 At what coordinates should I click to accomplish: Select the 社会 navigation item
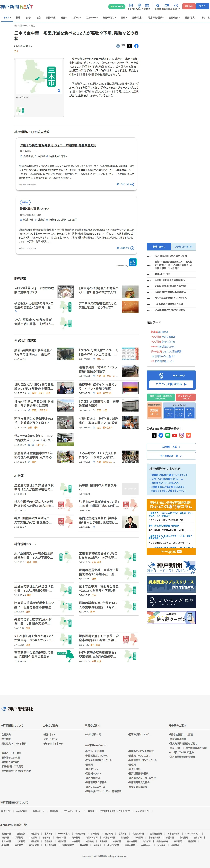pyautogui.click(x=38, y=18)
